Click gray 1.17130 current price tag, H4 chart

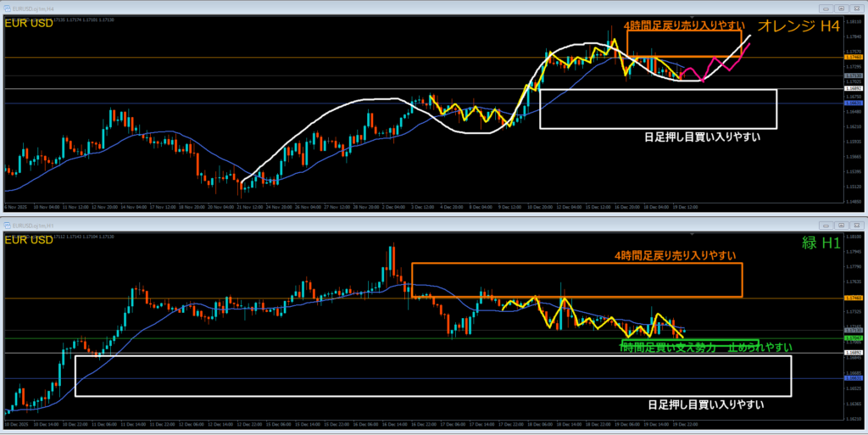pos(853,75)
